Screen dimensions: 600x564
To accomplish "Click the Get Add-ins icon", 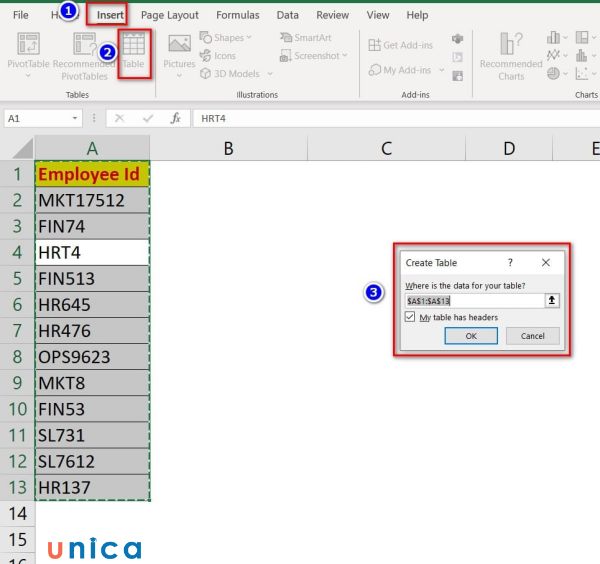I will pyautogui.click(x=376, y=46).
